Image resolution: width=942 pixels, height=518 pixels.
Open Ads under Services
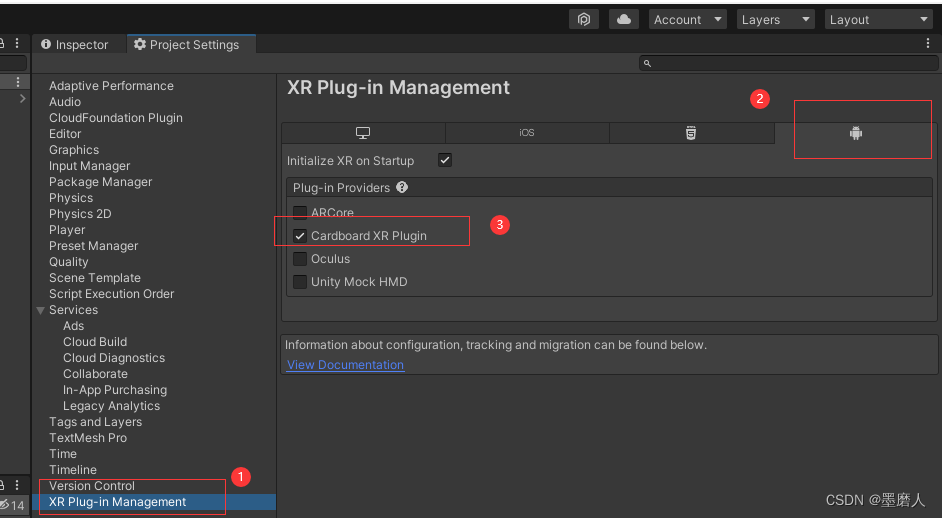pos(73,326)
